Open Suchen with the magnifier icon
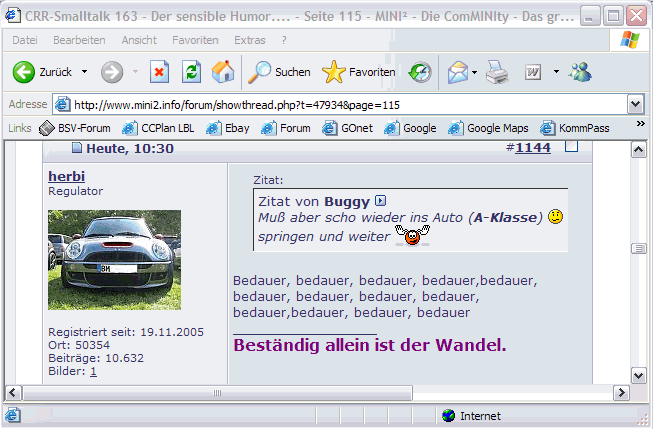 pyautogui.click(x=260, y=72)
